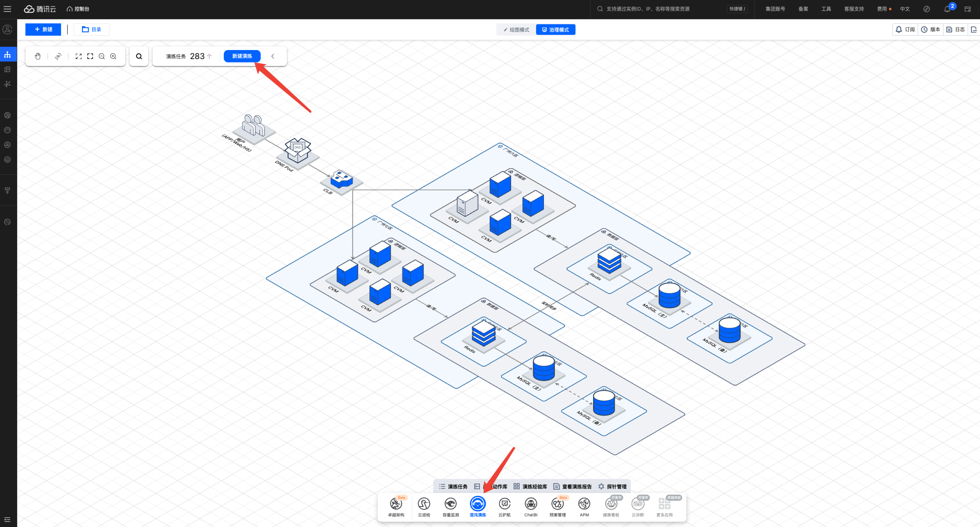Click the zoom out magnifier icon
The width and height of the screenshot is (980, 527).
102,56
